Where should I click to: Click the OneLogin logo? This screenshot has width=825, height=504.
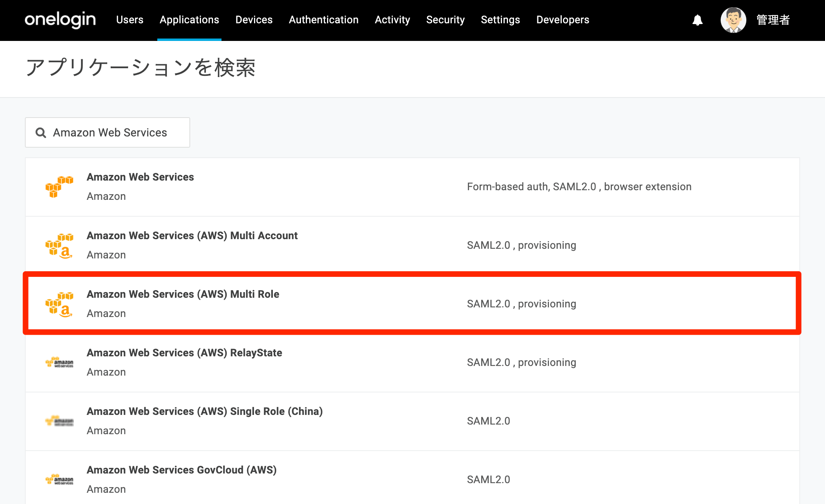click(60, 19)
